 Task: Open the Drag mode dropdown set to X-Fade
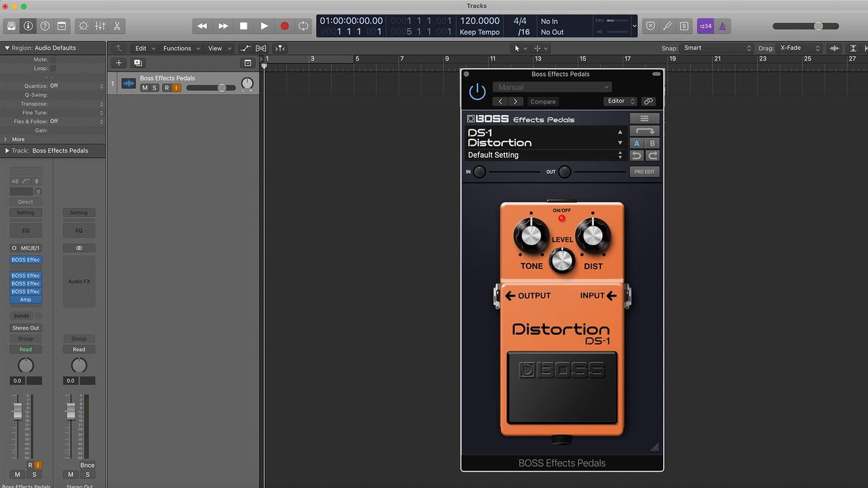tap(799, 48)
